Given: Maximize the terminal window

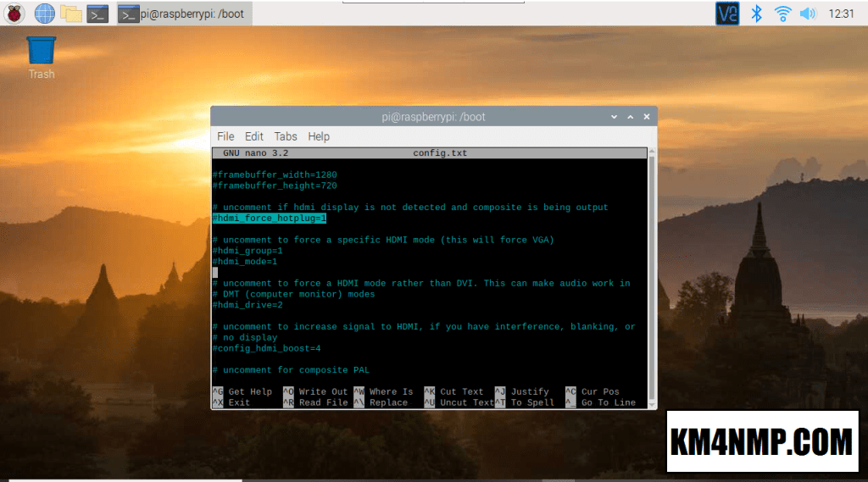Looking at the screenshot, I should click(630, 116).
